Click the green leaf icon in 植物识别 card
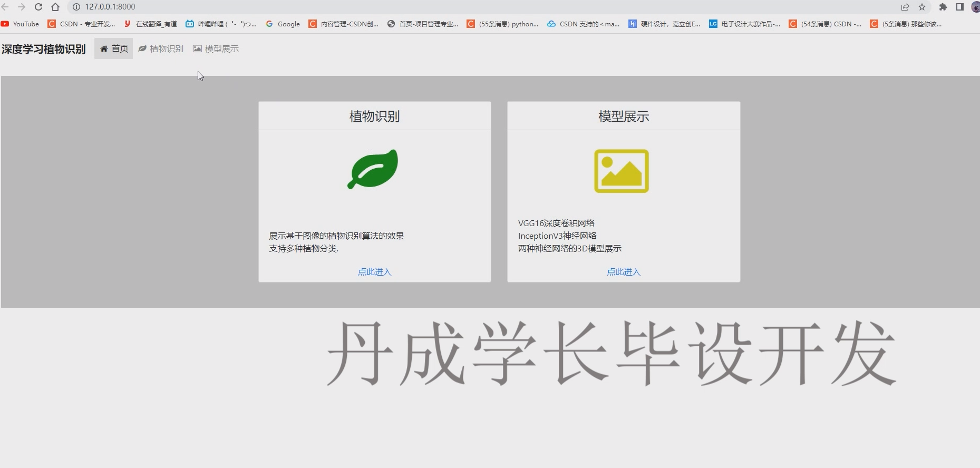Screen dimensions: 980x468 pos(373,169)
